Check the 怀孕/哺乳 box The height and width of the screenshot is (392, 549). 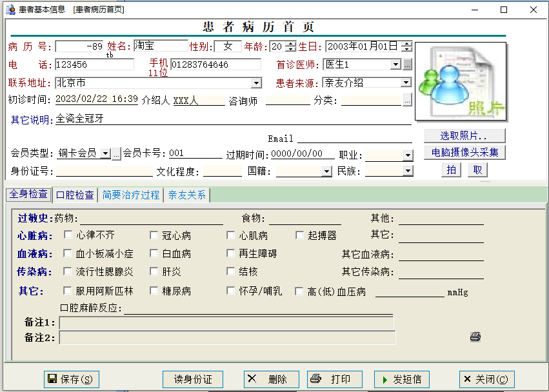click(230, 291)
